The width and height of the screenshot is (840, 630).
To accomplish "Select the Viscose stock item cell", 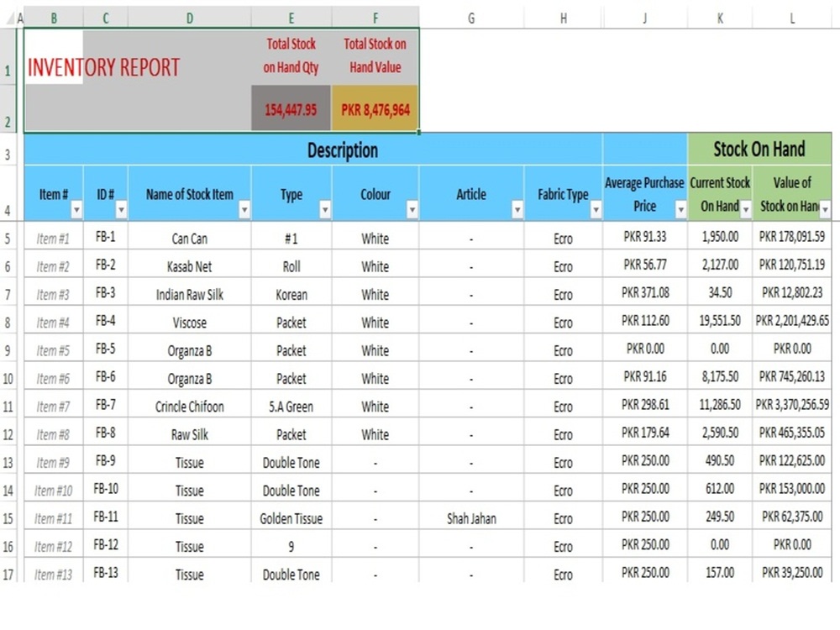I will 190,320.
